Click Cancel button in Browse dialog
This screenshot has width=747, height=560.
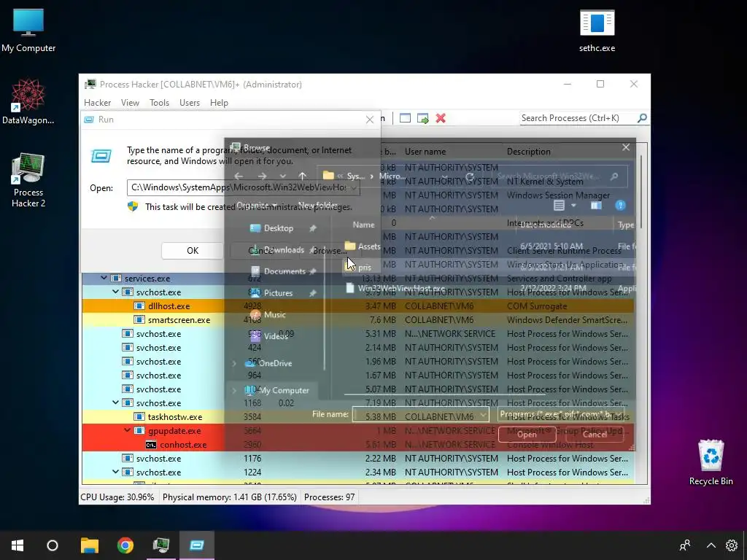click(595, 435)
